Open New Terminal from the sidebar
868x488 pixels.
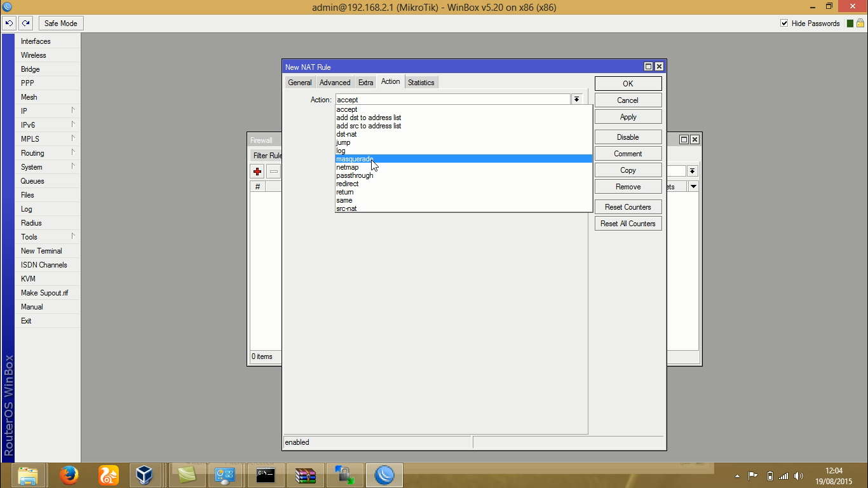48,251
